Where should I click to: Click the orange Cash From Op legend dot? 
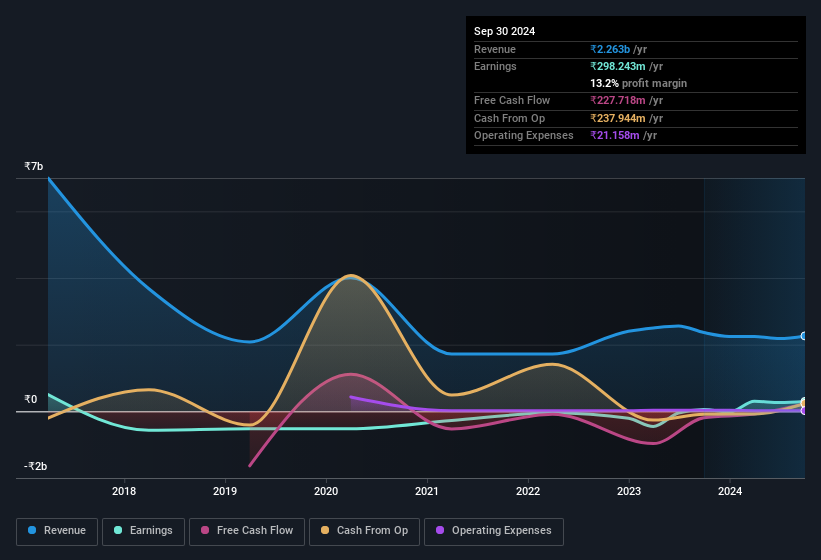(x=324, y=531)
